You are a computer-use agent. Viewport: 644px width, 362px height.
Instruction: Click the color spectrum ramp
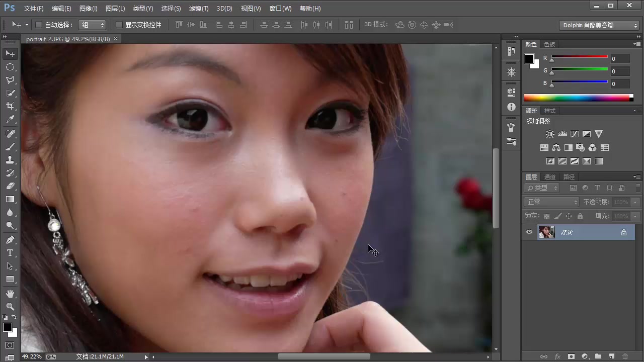[x=579, y=98]
